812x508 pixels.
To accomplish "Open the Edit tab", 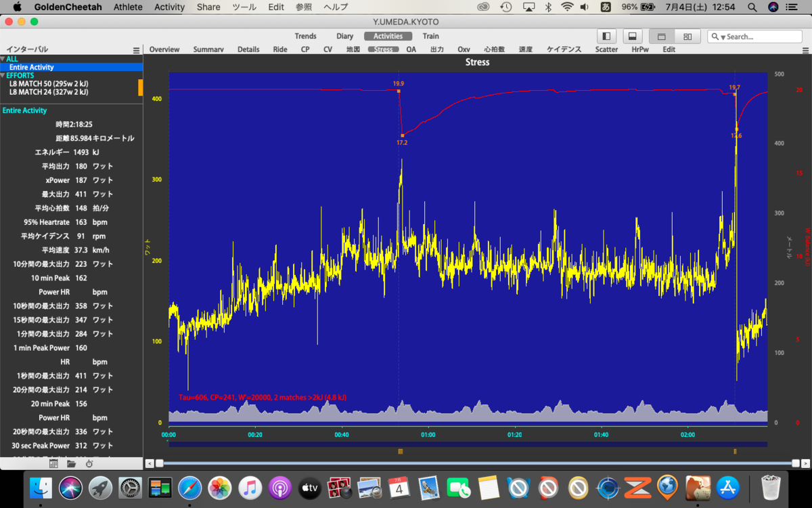I will tap(669, 49).
